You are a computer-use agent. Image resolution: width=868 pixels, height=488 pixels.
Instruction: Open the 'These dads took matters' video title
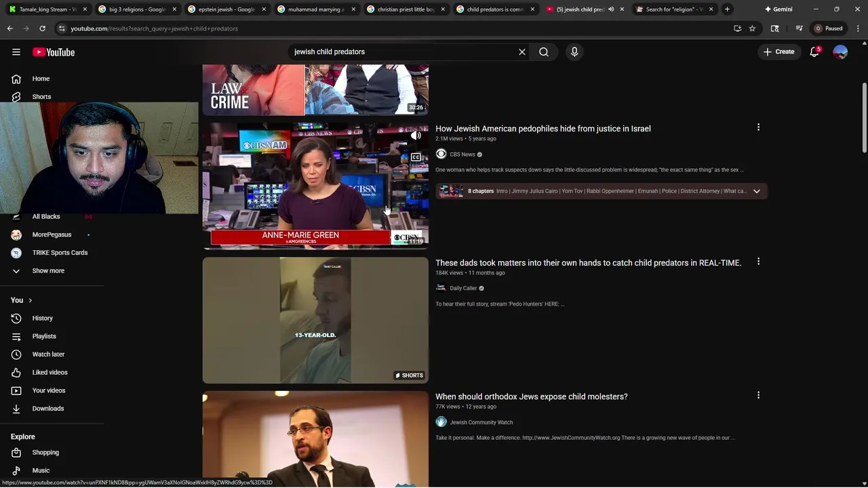(588, 262)
